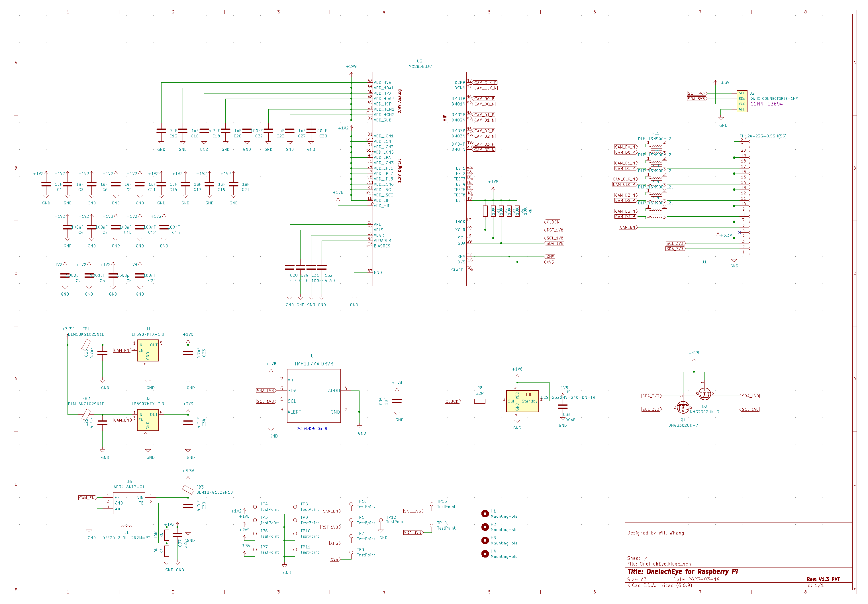Screen dimensions: 868x604
Task: Click the CLOCK net label beside R8
Action: tap(452, 401)
